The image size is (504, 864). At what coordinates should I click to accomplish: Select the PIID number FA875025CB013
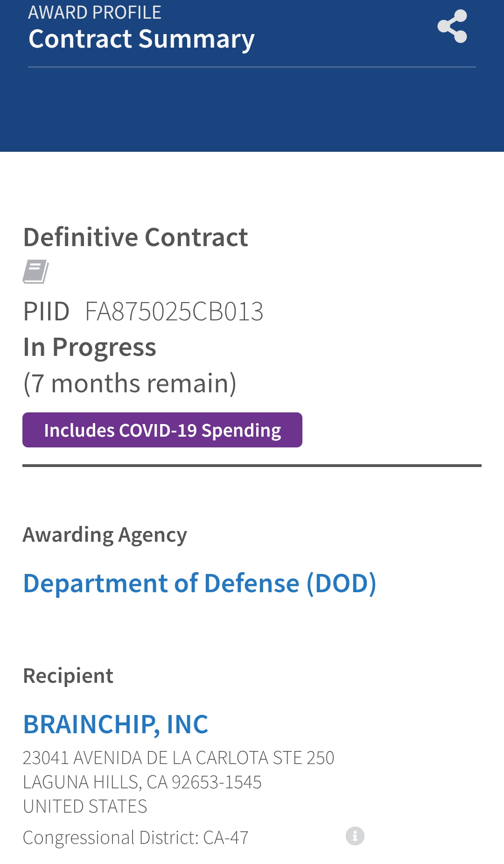174,312
